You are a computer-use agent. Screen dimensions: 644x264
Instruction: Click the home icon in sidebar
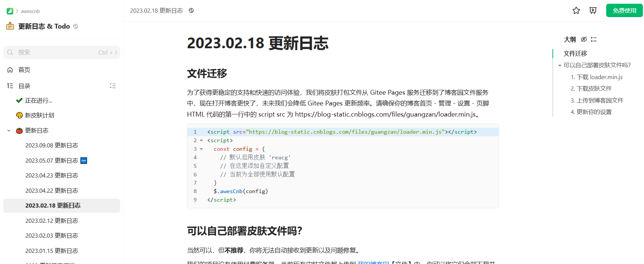(x=10, y=70)
